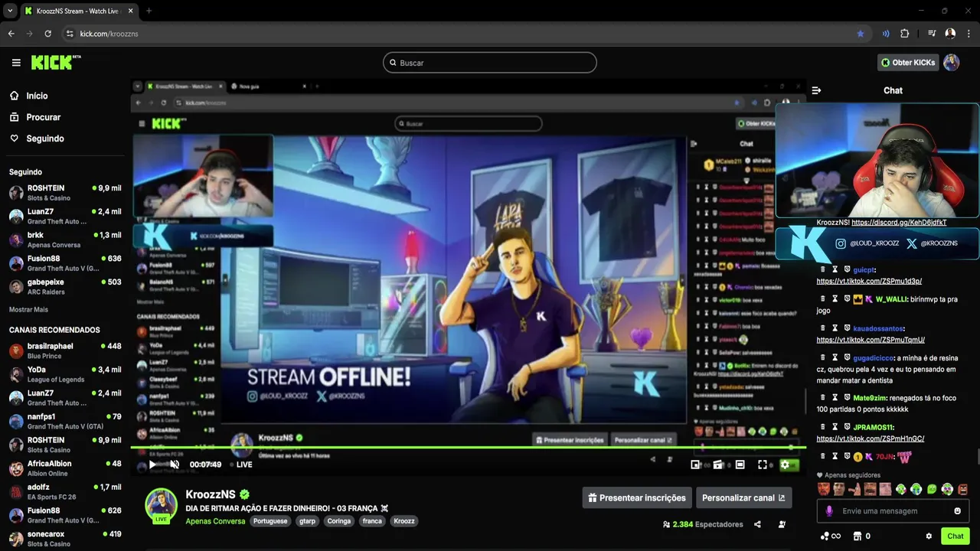Screen dimensions: 980x551
Task: Delete guicpt's chat message
Action: coord(823,269)
